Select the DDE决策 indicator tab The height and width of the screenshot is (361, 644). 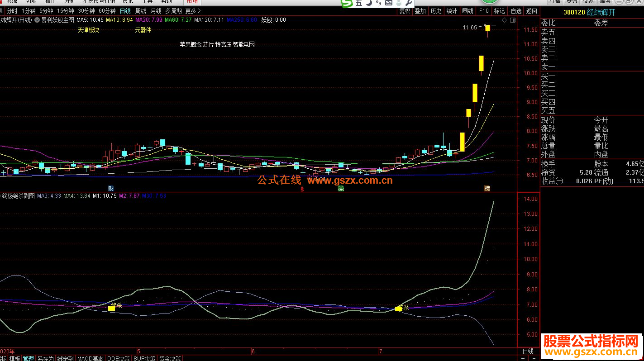pos(119,358)
